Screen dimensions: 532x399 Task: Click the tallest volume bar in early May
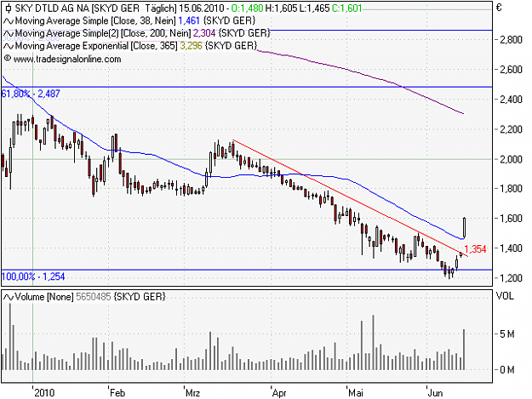click(373, 342)
